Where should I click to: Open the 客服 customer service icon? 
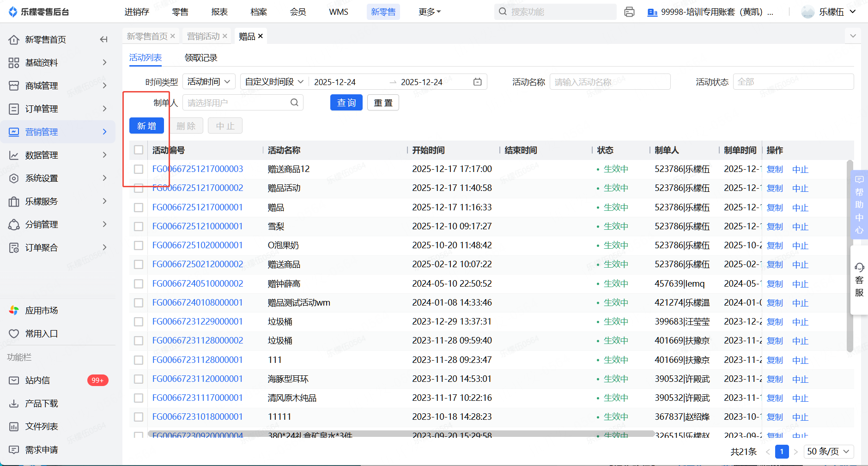859,280
